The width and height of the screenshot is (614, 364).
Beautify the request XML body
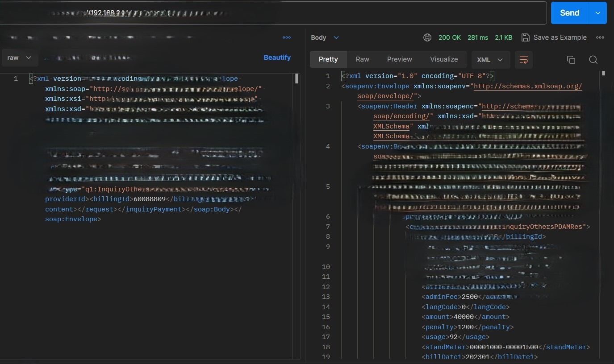pyautogui.click(x=277, y=58)
